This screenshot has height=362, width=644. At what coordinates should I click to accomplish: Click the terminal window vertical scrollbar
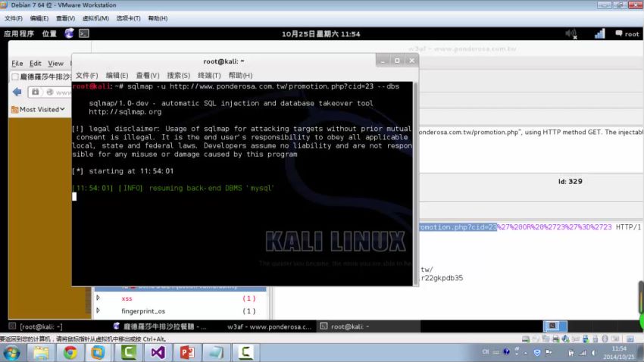[x=415, y=184]
